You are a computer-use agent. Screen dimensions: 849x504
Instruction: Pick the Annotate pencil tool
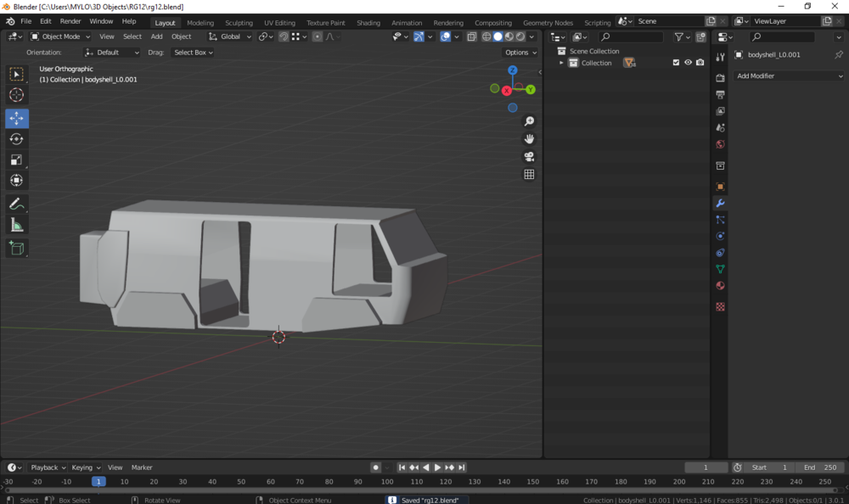coord(16,204)
